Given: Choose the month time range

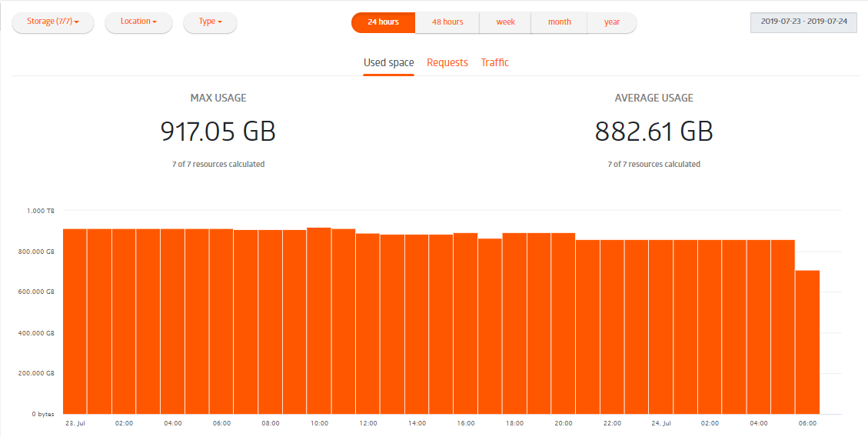Looking at the screenshot, I should 559,22.
